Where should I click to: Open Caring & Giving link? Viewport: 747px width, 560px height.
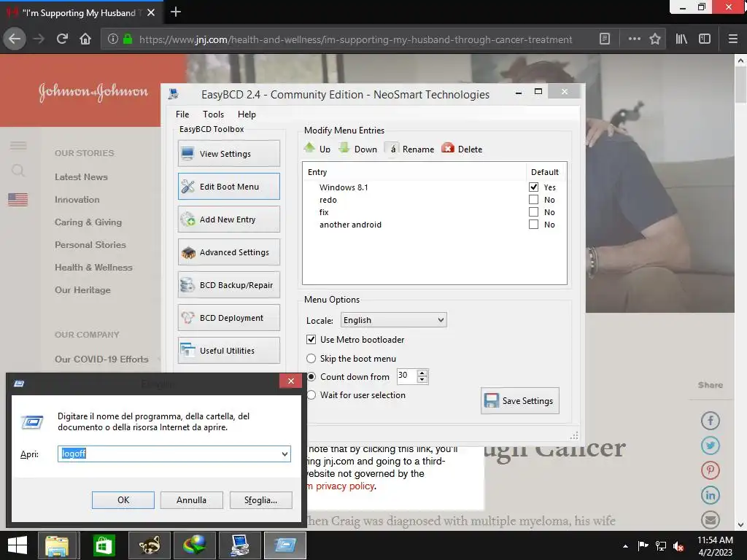(88, 222)
